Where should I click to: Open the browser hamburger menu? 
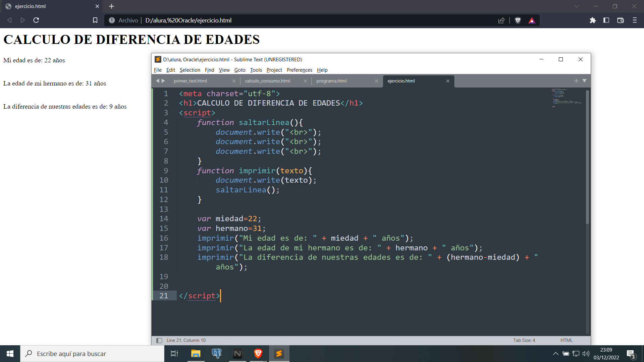click(x=635, y=20)
